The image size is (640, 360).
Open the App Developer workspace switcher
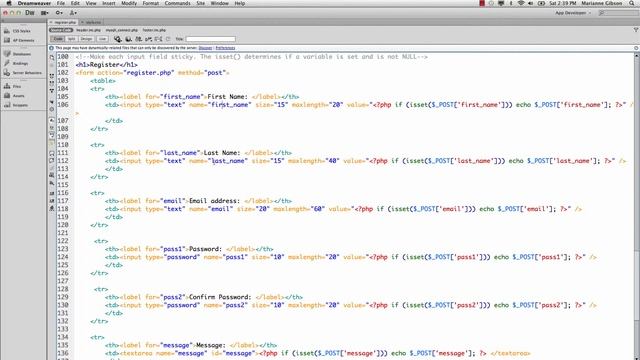pyautogui.click(x=573, y=13)
